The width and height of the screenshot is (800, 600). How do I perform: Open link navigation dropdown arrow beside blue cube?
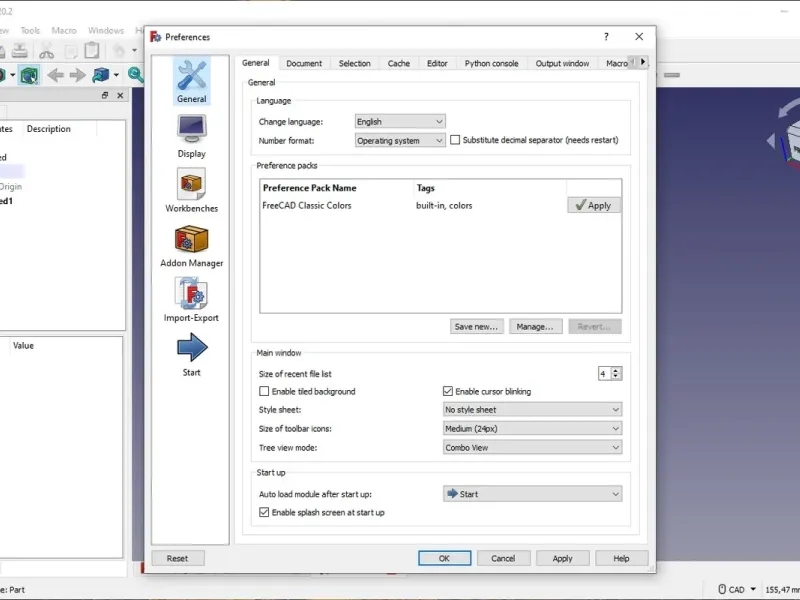click(x=116, y=76)
